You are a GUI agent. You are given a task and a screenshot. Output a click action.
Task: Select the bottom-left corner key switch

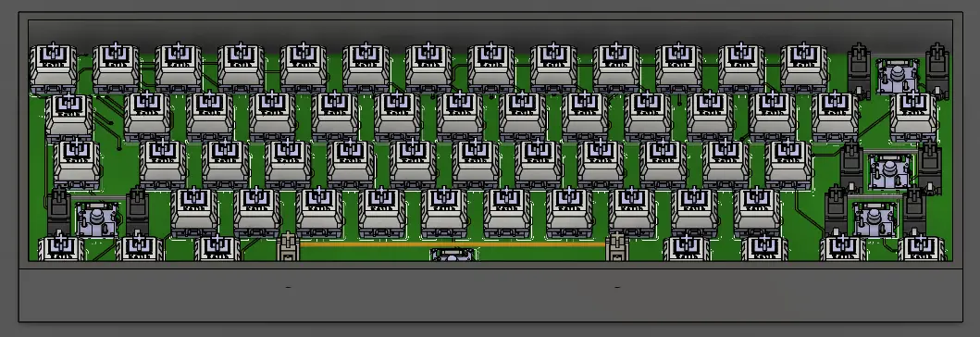61,247
